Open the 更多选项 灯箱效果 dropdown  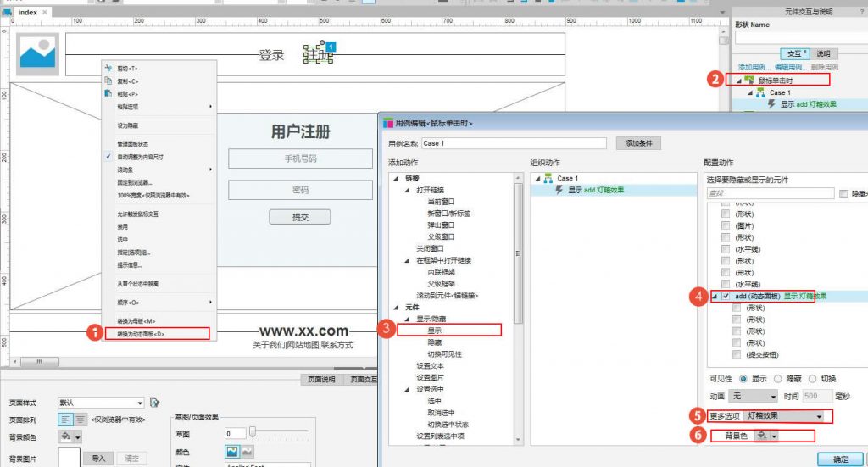(784, 415)
